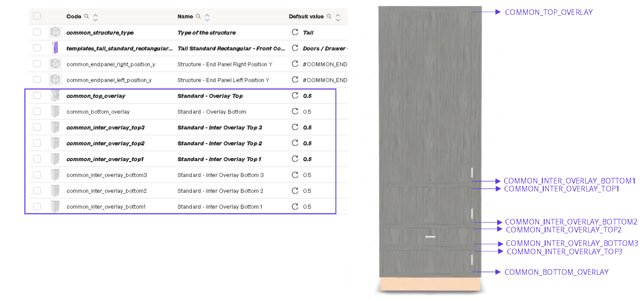The image size is (644, 299).
Task: Sort the table by Name column arrows
Action: (x=207, y=17)
